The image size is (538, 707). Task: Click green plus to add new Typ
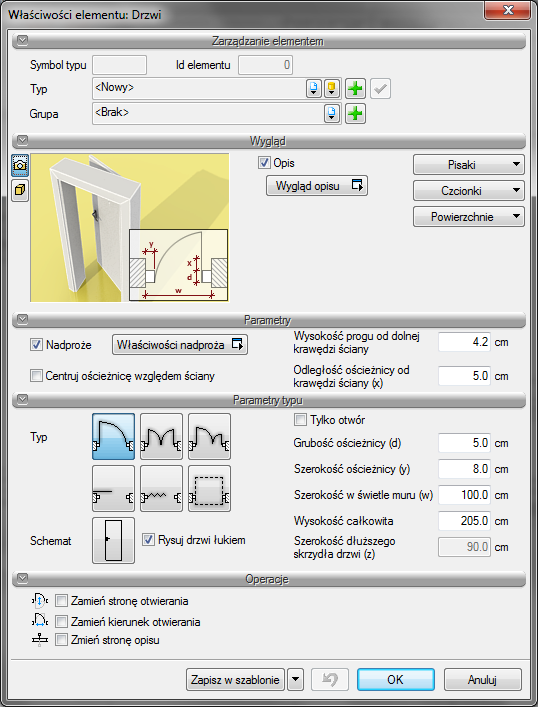[x=355, y=88]
